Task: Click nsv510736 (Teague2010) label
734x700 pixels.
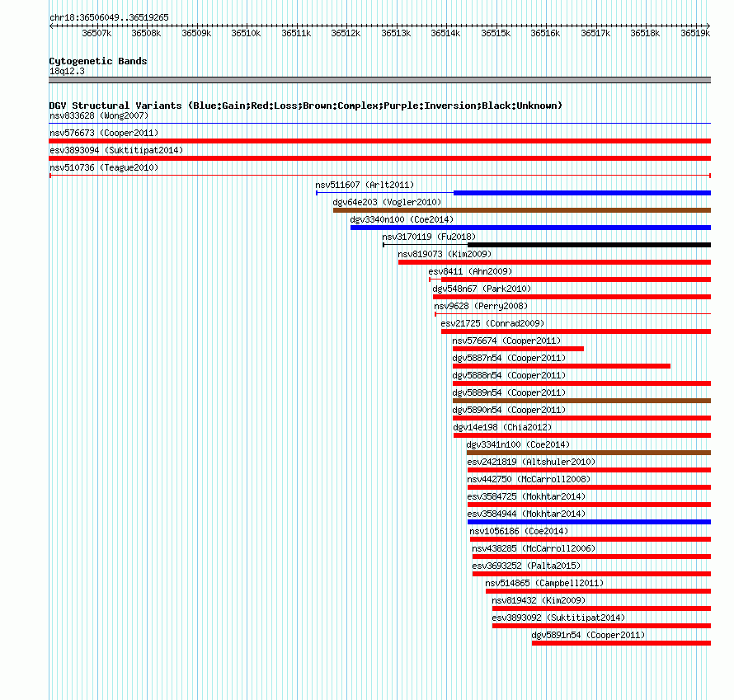Action: click(104, 167)
